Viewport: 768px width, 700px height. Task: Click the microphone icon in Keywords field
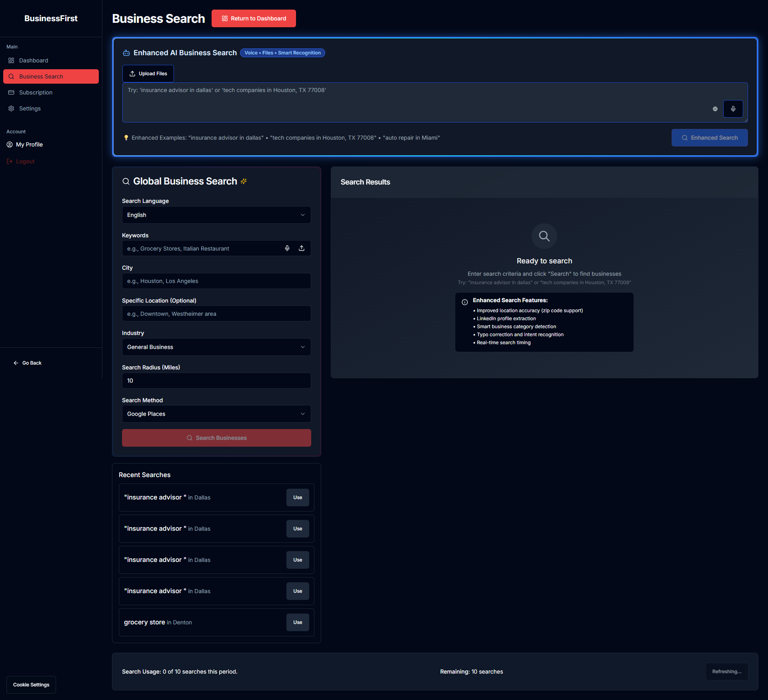287,248
